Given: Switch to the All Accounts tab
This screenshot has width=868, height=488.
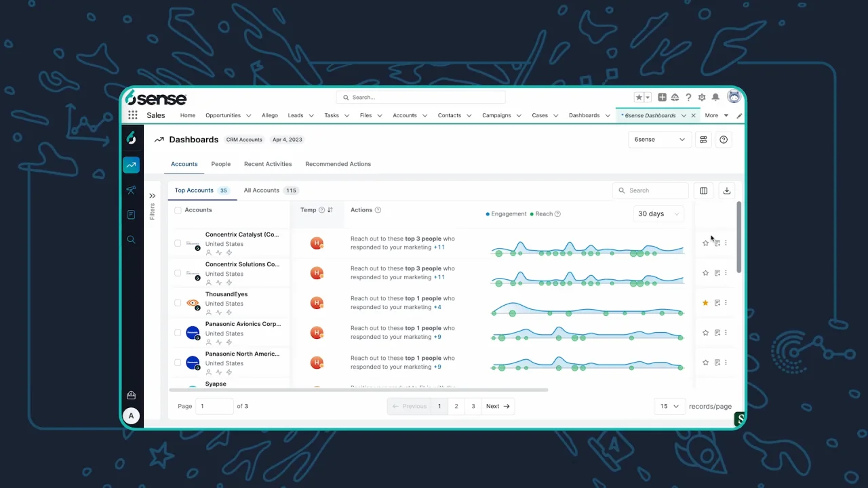Looking at the screenshot, I should [262, 190].
